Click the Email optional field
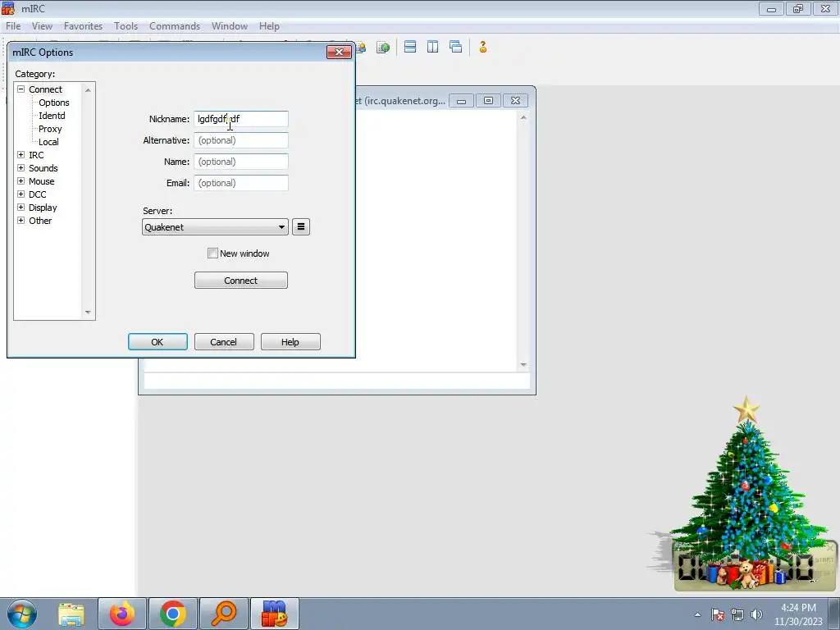The width and height of the screenshot is (840, 630). (241, 183)
